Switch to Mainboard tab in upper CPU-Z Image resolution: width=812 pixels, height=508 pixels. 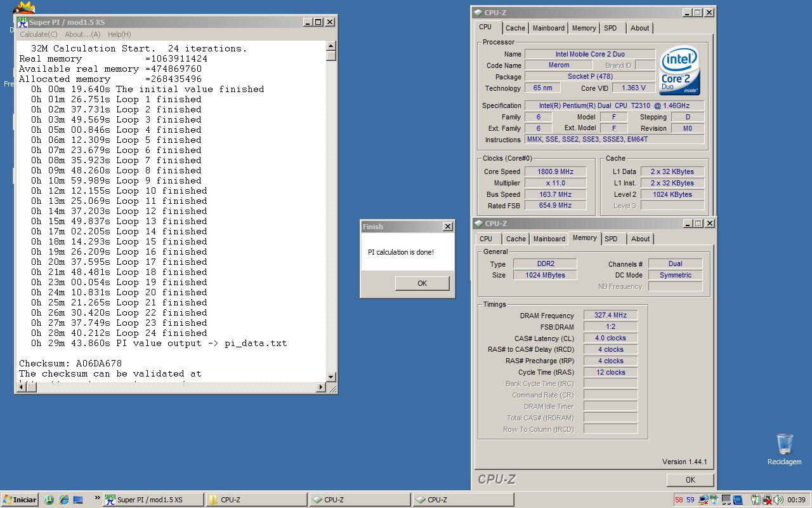(549, 28)
